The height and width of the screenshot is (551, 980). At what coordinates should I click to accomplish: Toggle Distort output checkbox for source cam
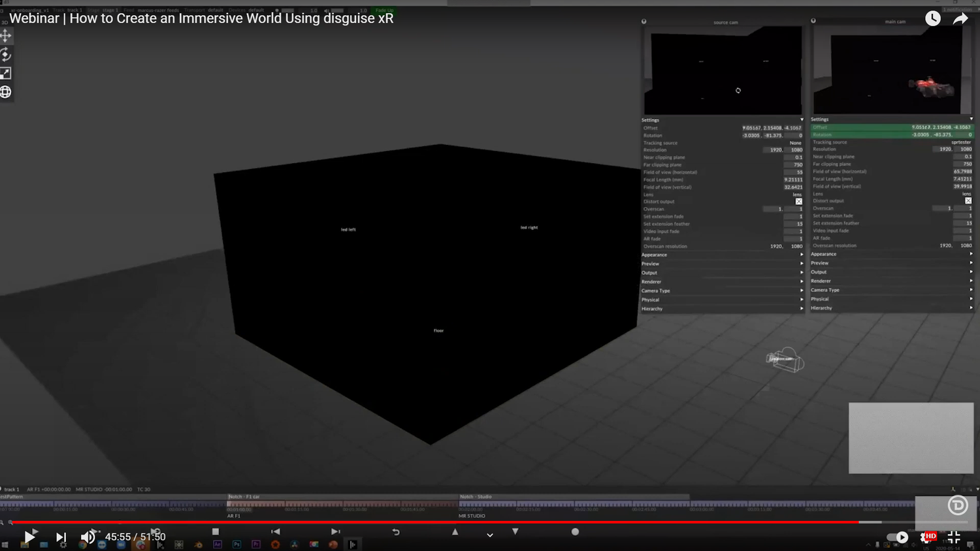(x=798, y=202)
